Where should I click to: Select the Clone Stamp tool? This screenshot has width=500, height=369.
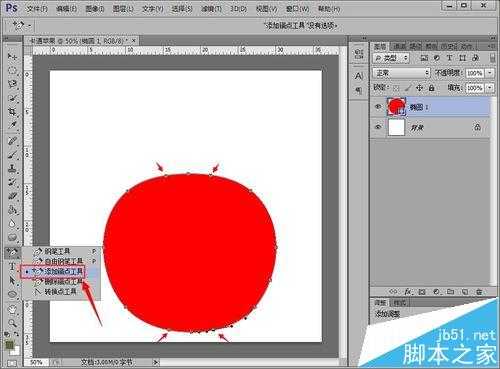[12, 168]
